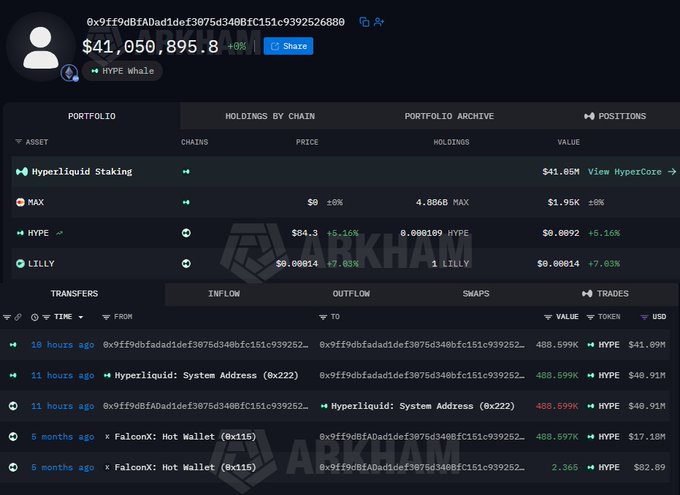The image size is (680, 495).
Task: Click the portfolio VALUE column header
Action: [x=569, y=142]
